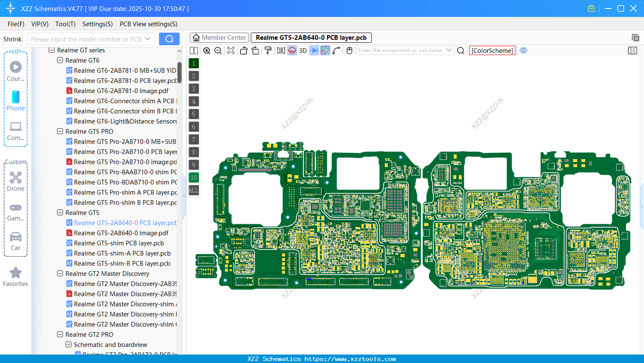Switch to 3D board view
The image size is (644, 363).
pos(303,51)
